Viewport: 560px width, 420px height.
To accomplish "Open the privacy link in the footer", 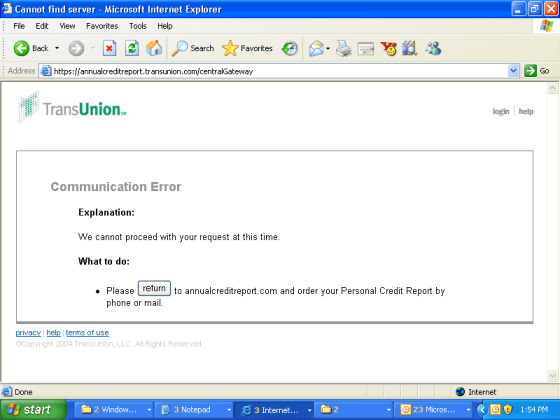I will click(28, 332).
